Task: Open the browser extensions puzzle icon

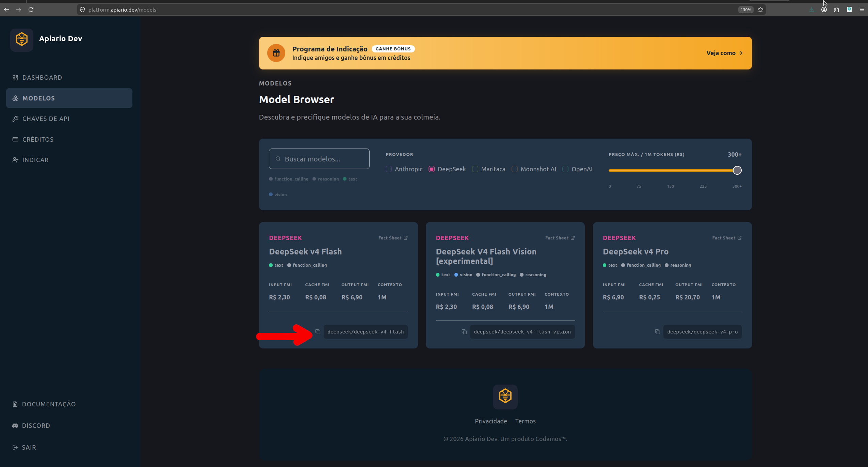Action: click(x=836, y=10)
